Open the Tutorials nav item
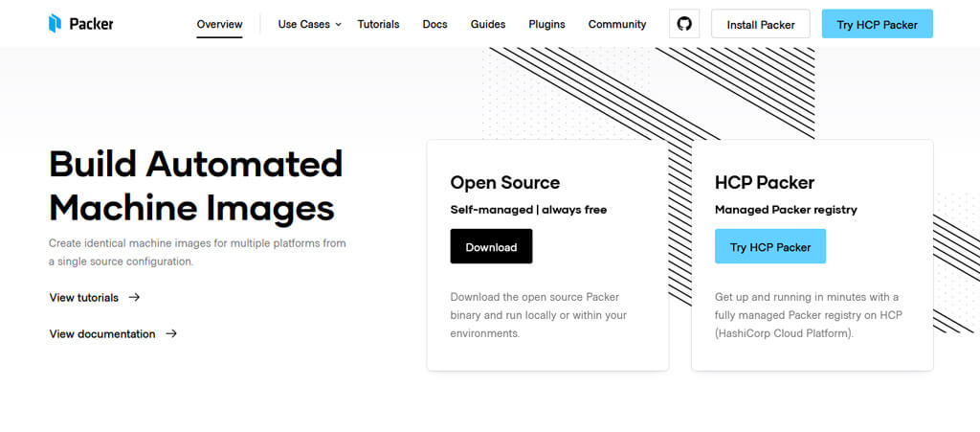Viewport: 980px width, 432px height. point(378,24)
